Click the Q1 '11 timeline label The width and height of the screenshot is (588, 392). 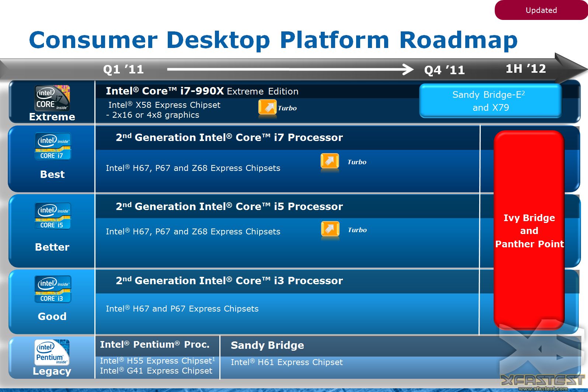pyautogui.click(x=123, y=69)
